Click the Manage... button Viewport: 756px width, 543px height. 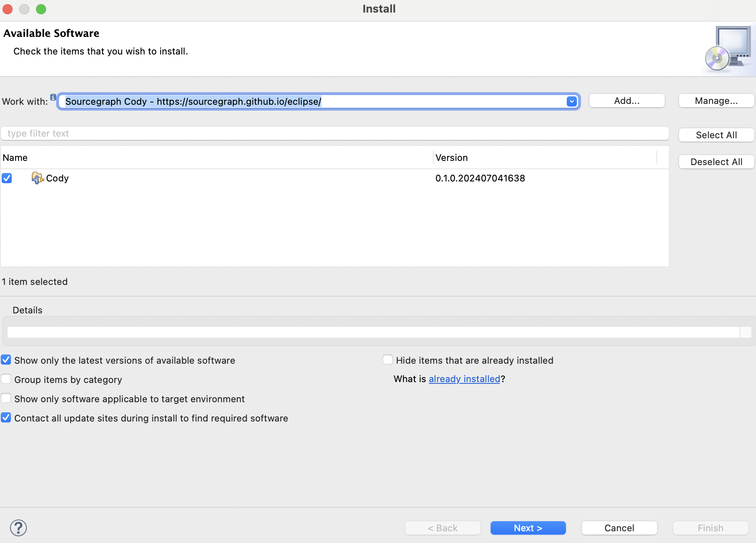[x=716, y=101]
